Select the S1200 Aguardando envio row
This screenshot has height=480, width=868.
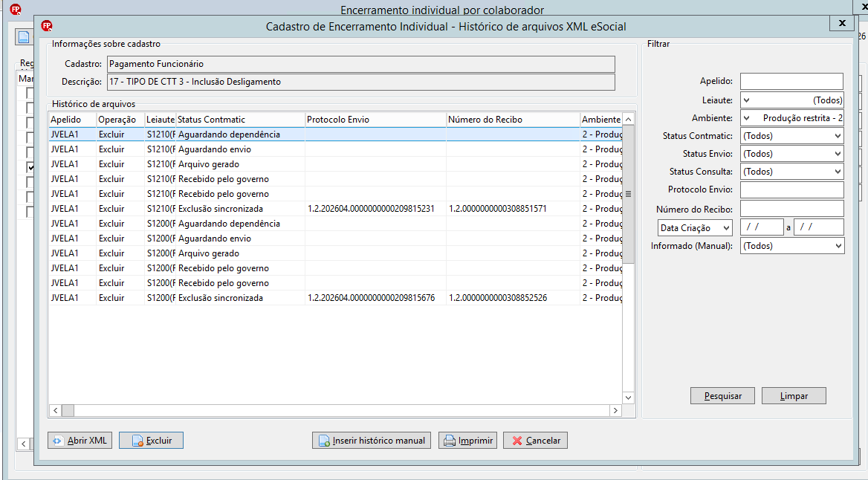pos(335,239)
